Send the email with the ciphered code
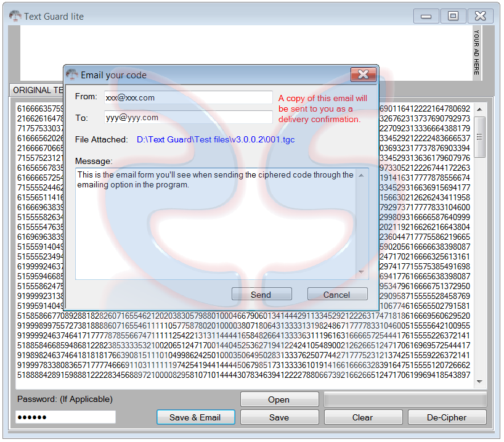504x442 pixels. 262,294
